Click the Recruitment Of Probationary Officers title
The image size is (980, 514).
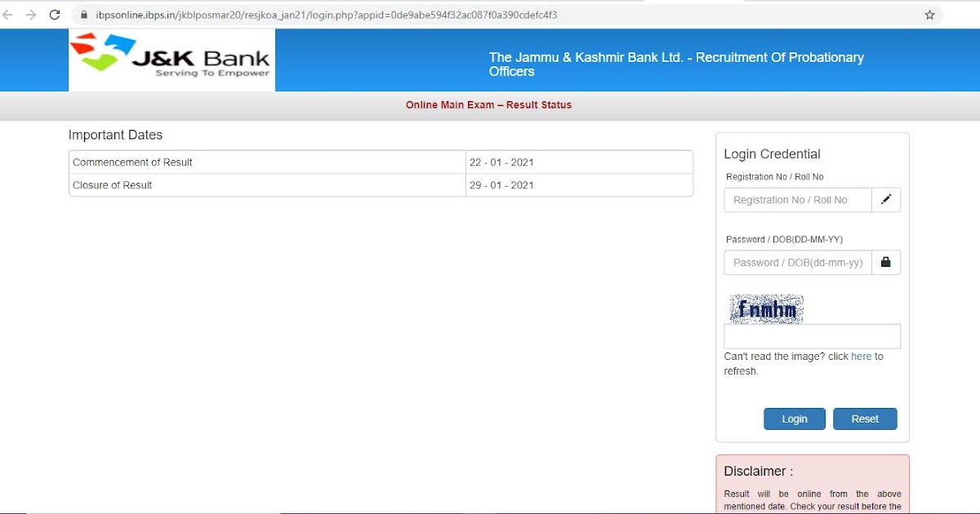point(676,64)
